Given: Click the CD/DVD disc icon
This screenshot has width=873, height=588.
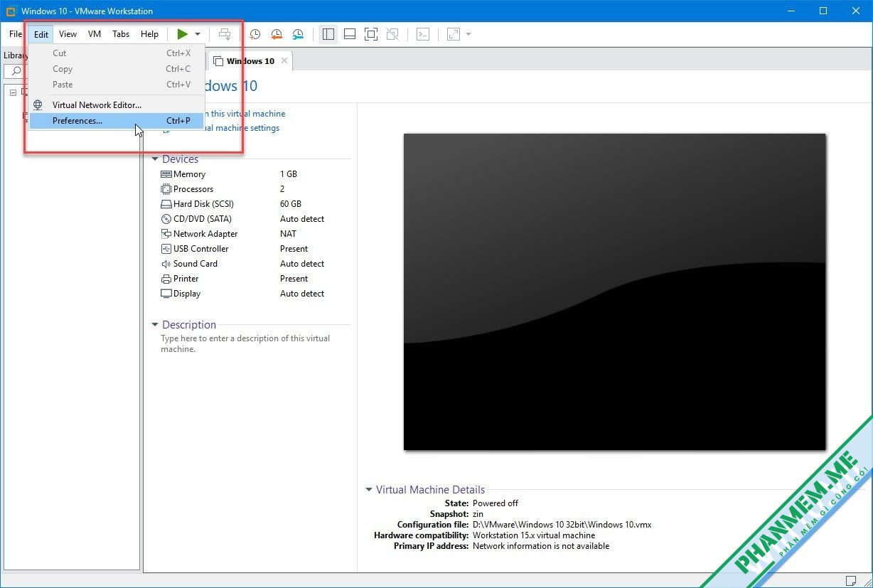Looking at the screenshot, I should point(166,219).
